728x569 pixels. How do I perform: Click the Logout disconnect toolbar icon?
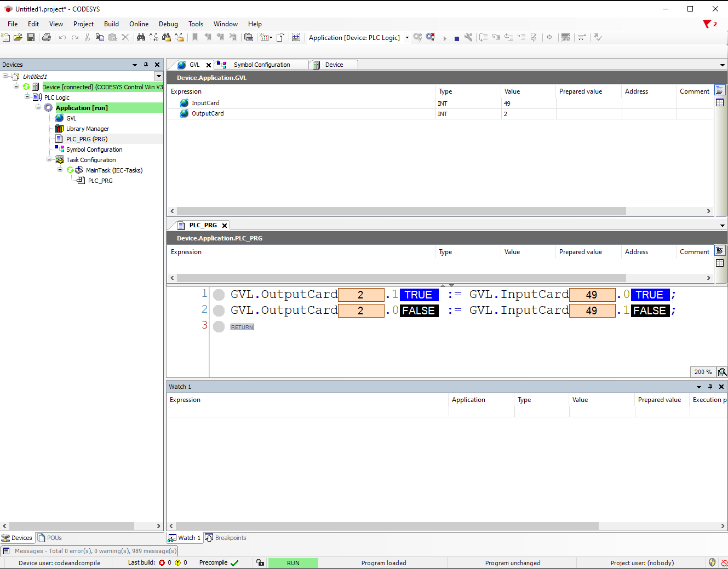pyautogui.click(x=431, y=37)
